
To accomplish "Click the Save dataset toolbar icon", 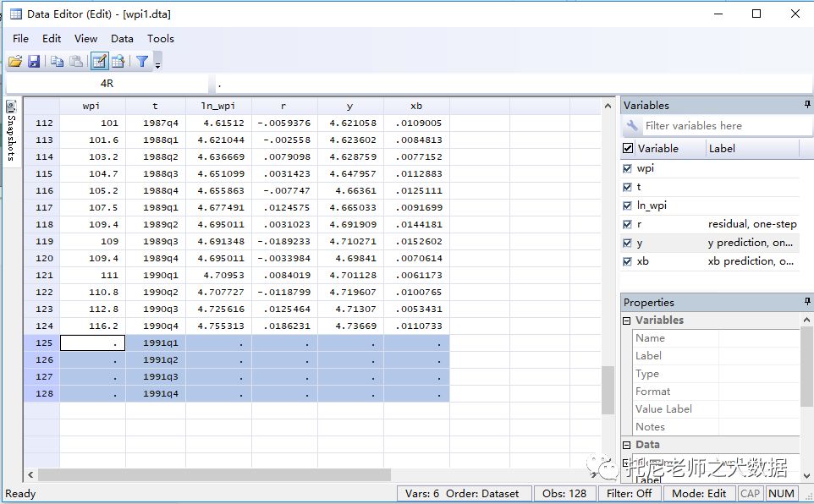I will pos(34,61).
